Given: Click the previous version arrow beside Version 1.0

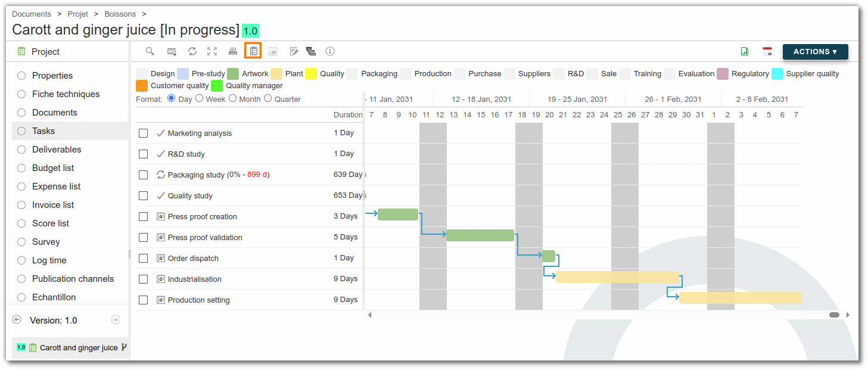Looking at the screenshot, I should click(17, 320).
